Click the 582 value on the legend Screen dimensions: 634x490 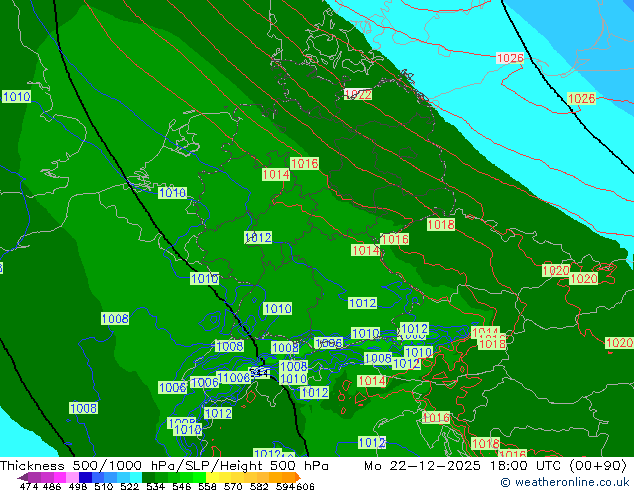click(259, 486)
